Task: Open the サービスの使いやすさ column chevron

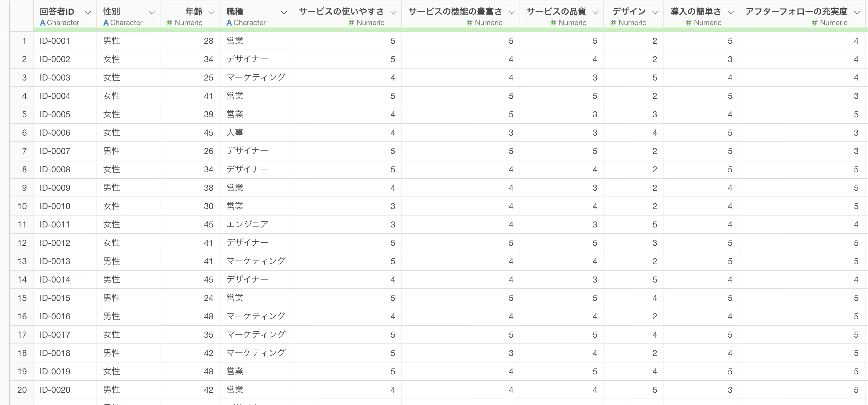Action: [393, 13]
